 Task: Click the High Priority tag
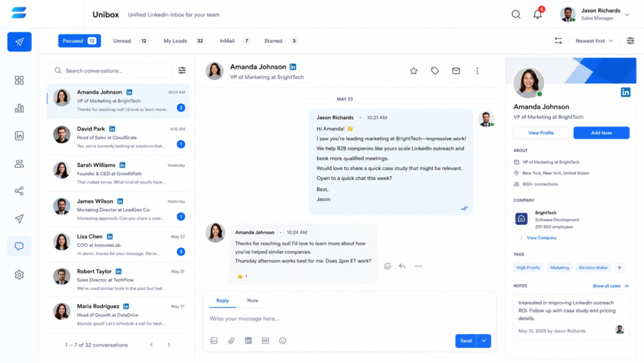coord(528,268)
